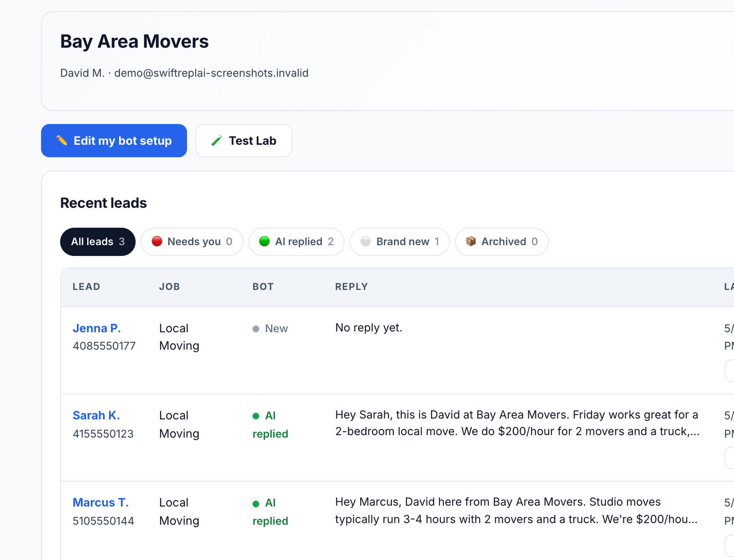Click the reply preview starting 'Hey Sarah'
734x560 pixels.
(517, 423)
